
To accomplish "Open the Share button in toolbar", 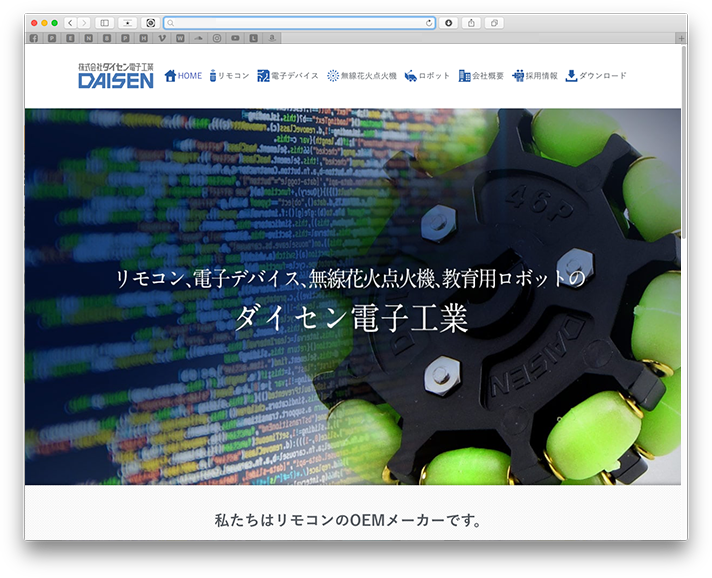I will click(x=471, y=23).
